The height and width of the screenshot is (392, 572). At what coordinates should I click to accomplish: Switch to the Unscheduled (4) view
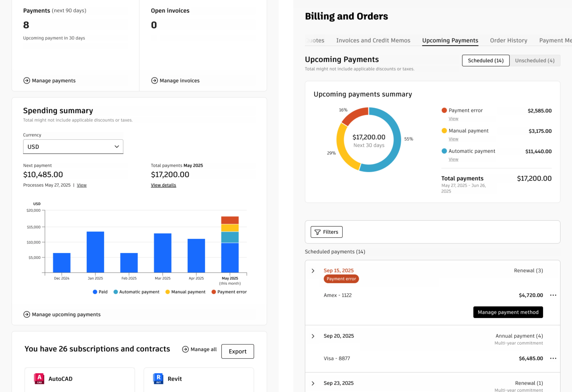click(535, 60)
